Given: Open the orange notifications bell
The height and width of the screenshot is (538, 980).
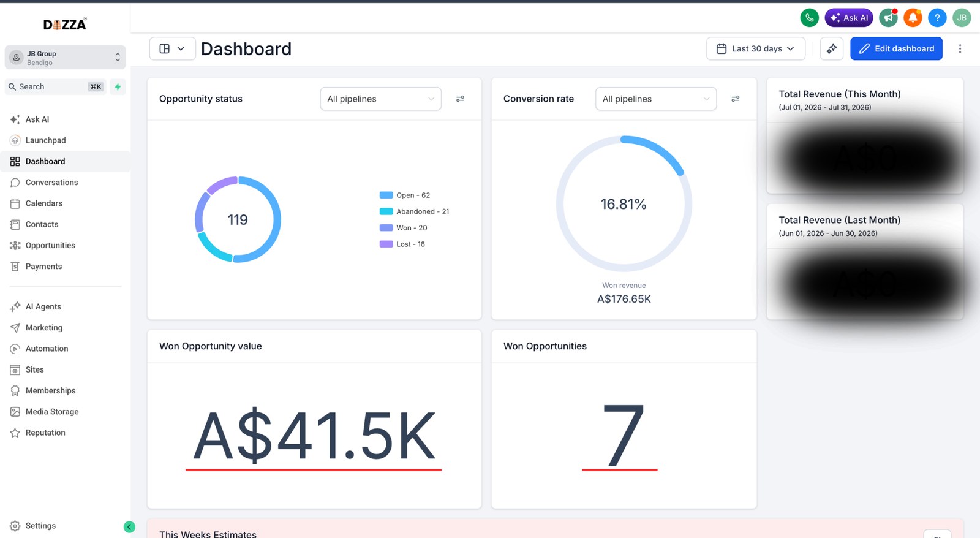Looking at the screenshot, I should [x=913, y=18].
